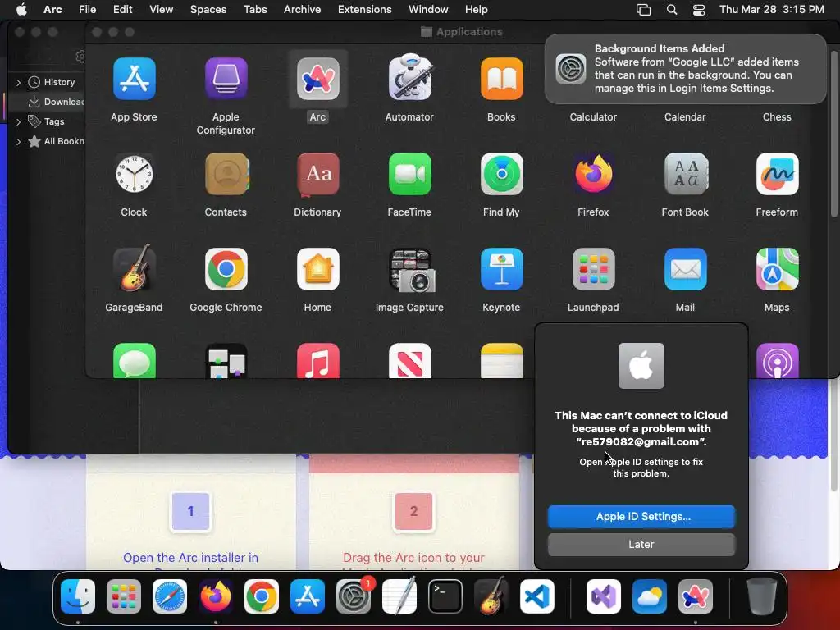Open App Store in Applications window
Viewport: 840px width, 630px height.
[x=134, y=80]
